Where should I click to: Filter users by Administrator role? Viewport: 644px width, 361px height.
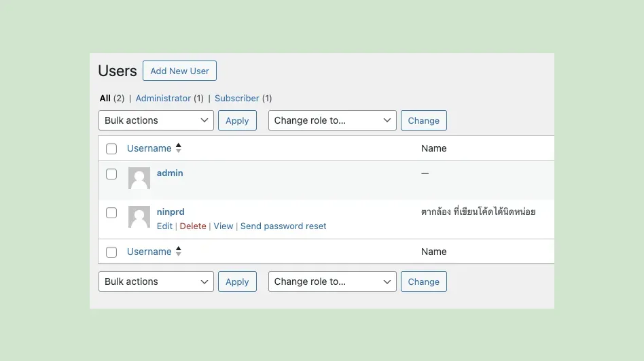(163, 99)
